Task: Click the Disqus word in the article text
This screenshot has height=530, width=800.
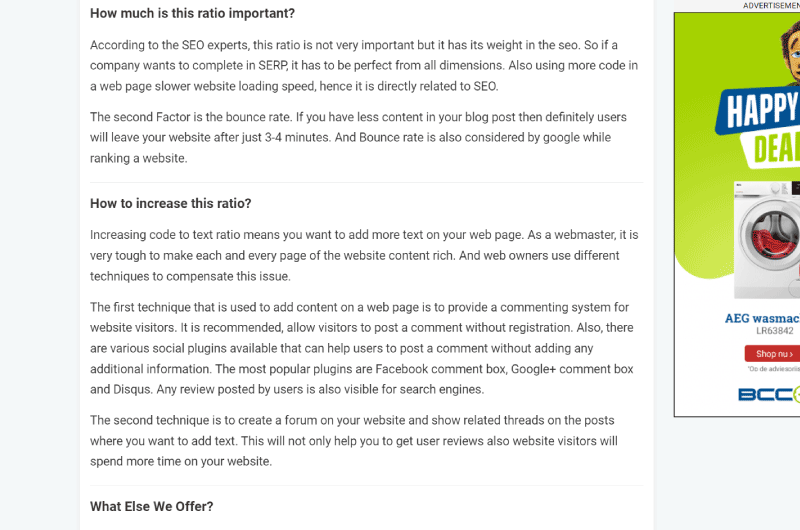Action: pyautogui.click(x=132, y=390)
